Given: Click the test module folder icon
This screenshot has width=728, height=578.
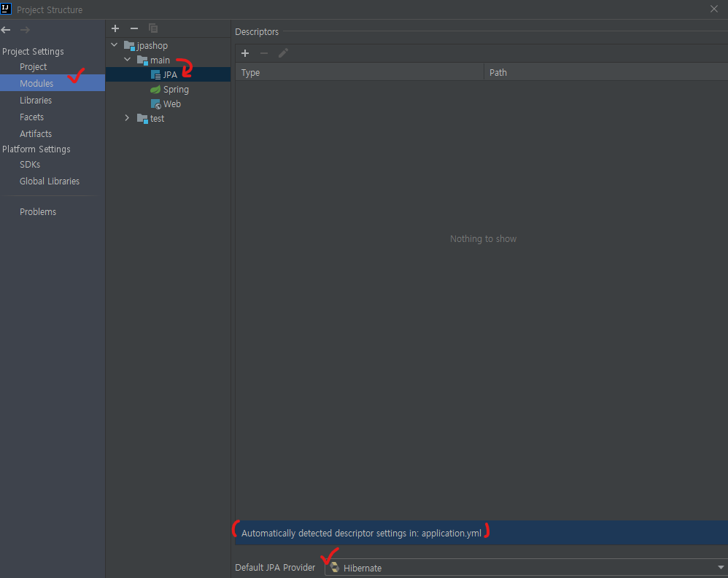Looking at the screenshot, I should coord(142,119).
